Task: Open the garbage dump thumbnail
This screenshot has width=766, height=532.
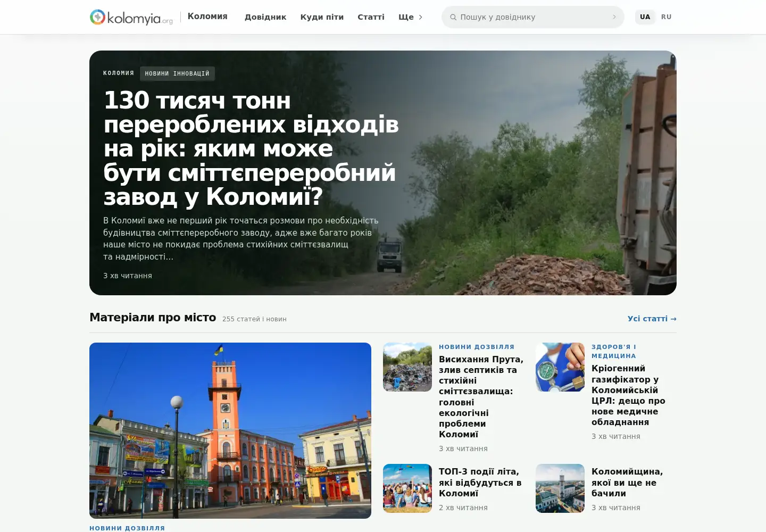Action: [x=407, y=367]
